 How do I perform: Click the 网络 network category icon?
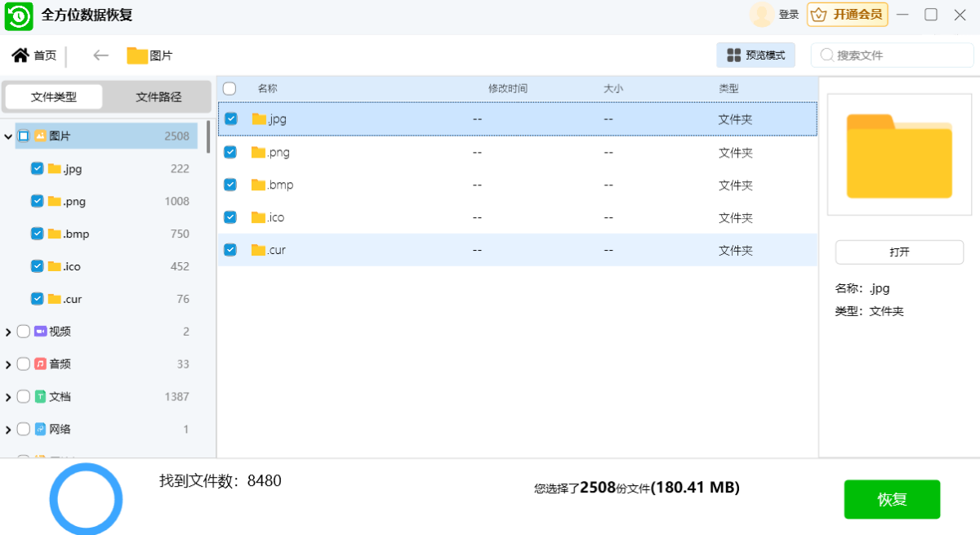(x=40, y=430)
